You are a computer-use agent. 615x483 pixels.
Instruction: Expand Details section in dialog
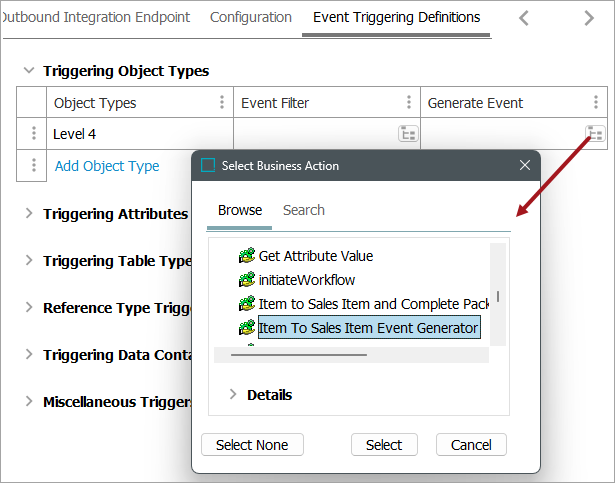click(233, 394)
